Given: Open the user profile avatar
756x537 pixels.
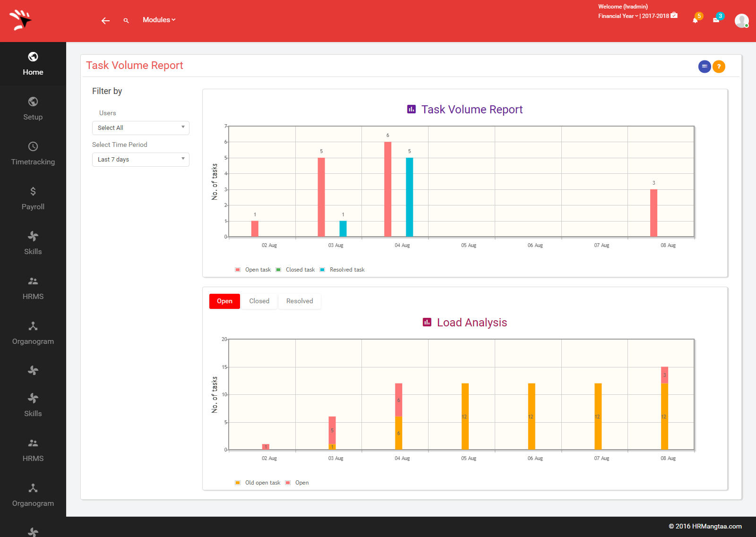Looking at the screenshot, I should tap(741, 20).
